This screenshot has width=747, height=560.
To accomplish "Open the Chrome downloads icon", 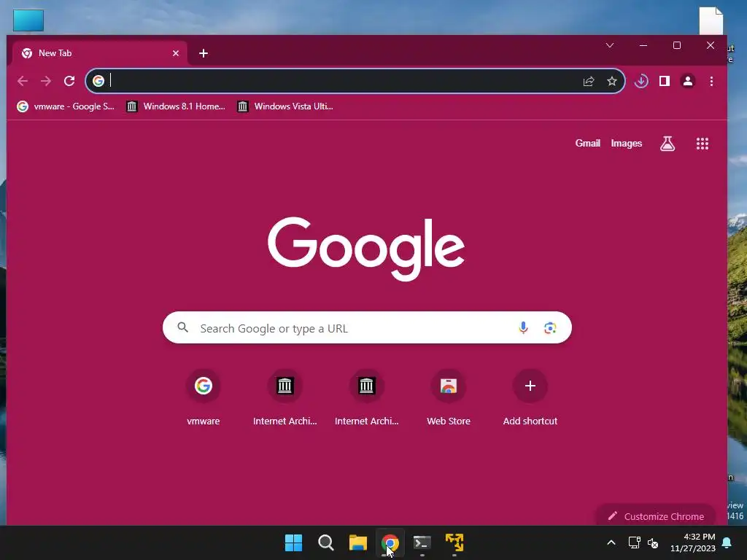I will click(x=641, y=81).
